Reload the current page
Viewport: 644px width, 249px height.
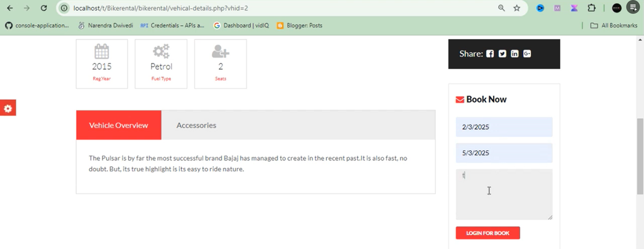coord(43,8)
